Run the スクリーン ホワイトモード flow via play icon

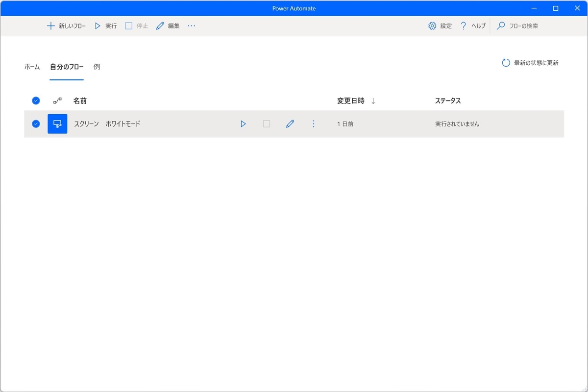pos(243,124)
